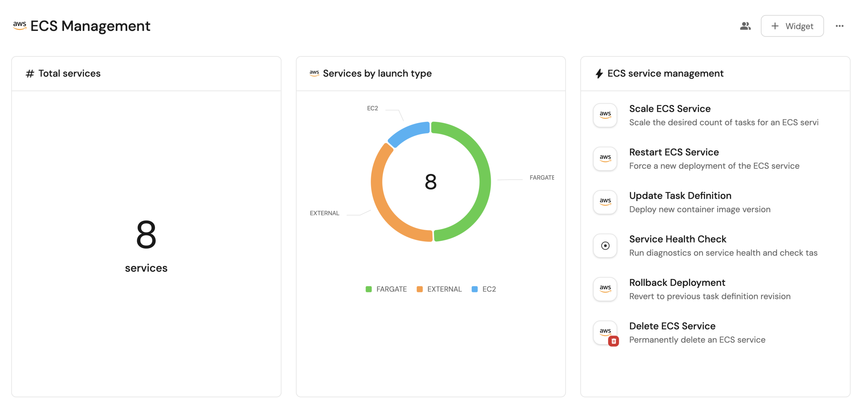
Task: Click the Scale ECS Service AWS icon
Action: click(605, 115)
